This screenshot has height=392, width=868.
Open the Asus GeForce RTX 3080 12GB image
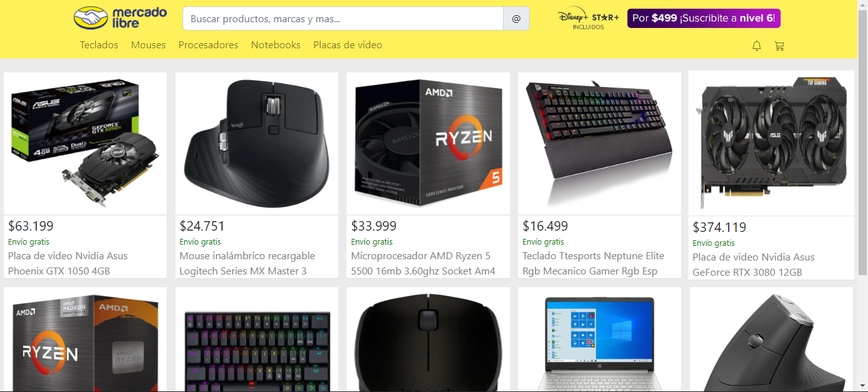tap(771, 144)
